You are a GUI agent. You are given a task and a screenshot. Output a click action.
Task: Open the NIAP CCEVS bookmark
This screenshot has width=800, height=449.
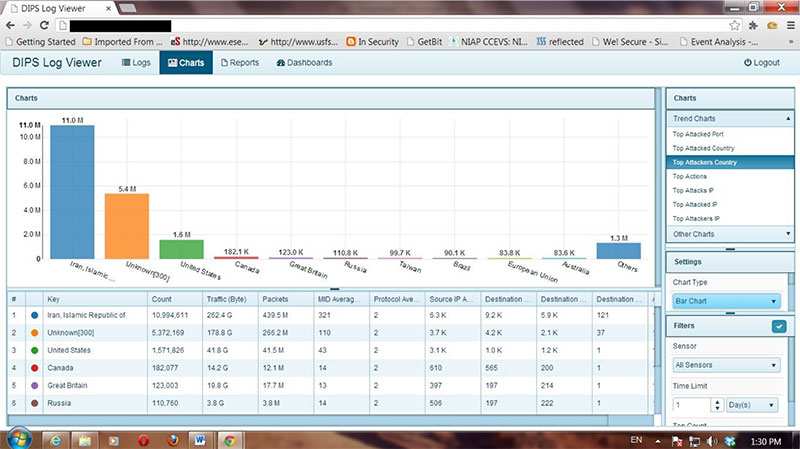coord(488,42)
